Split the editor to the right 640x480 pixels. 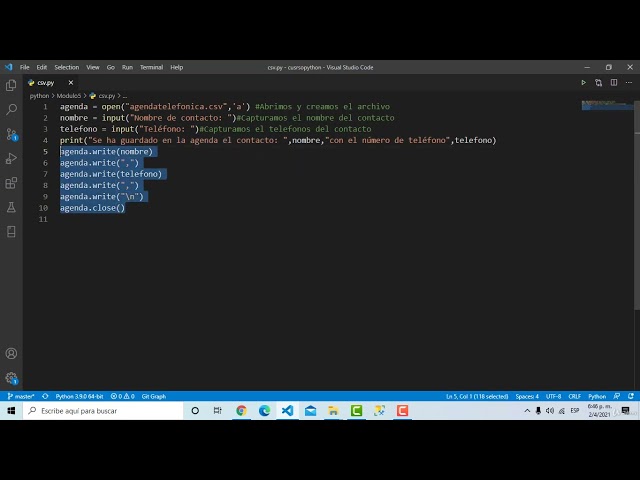[613, 82]
